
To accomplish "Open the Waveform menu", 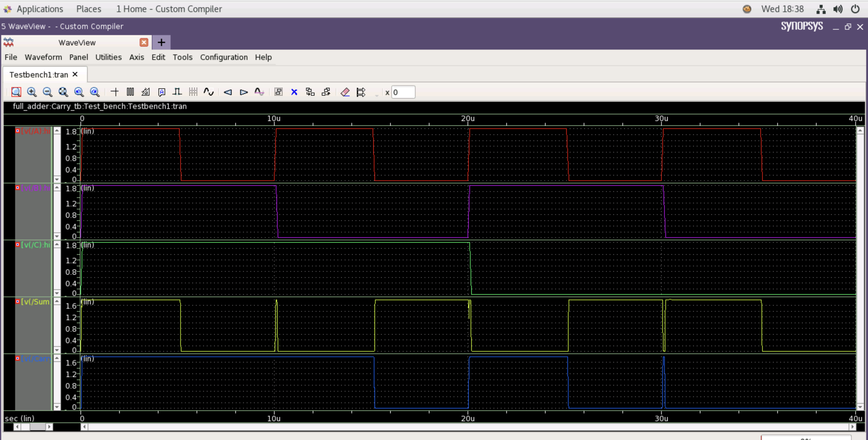I will click(43, 57).
